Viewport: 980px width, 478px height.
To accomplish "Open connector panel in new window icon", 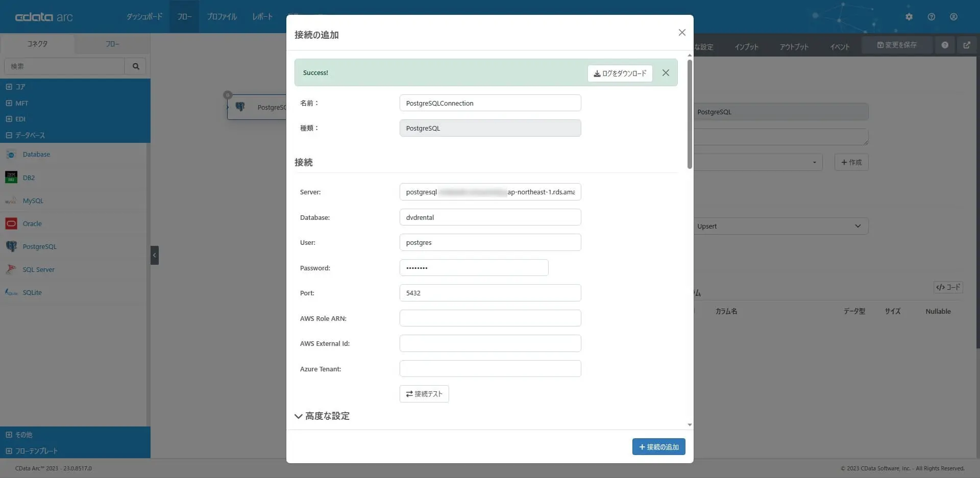I will [967, 45].
